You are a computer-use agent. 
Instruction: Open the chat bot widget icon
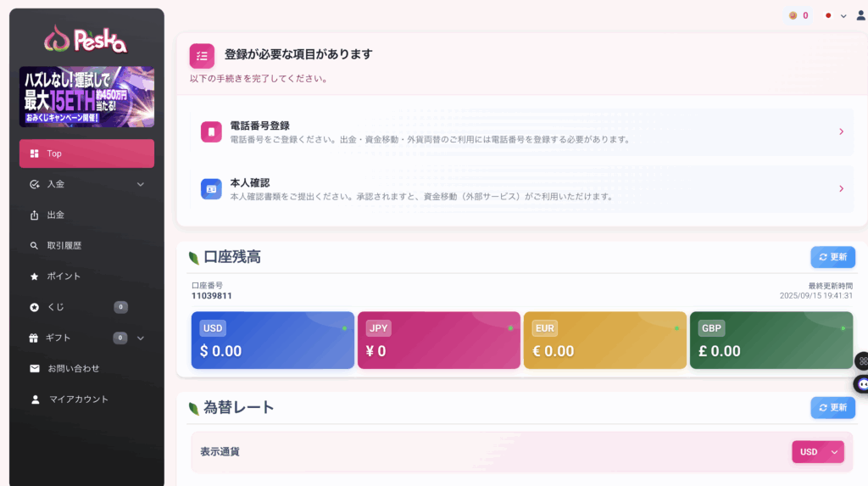pos(862,383)
